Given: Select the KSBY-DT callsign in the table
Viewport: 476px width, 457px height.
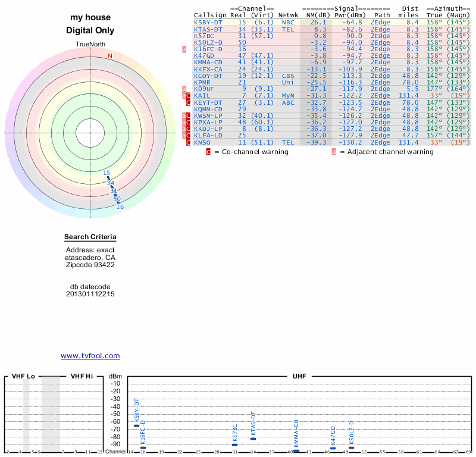Looking at the screenshot, I should pyautogui.click(x=208, y=22).
